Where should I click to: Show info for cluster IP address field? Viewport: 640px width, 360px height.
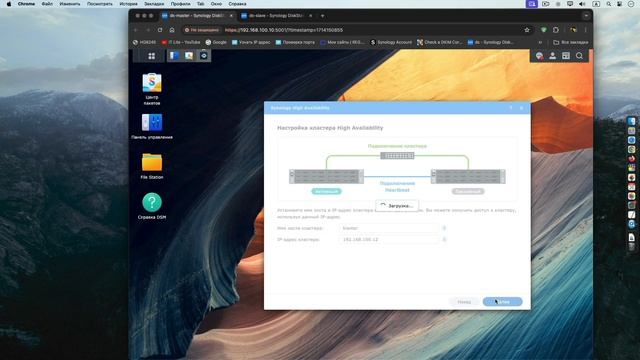(444, 240)
